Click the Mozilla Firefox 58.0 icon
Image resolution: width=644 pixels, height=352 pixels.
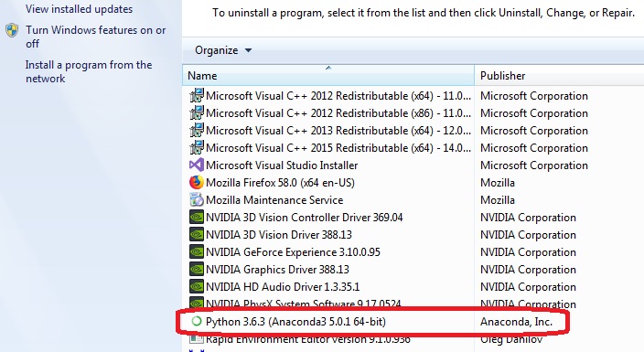197,182
